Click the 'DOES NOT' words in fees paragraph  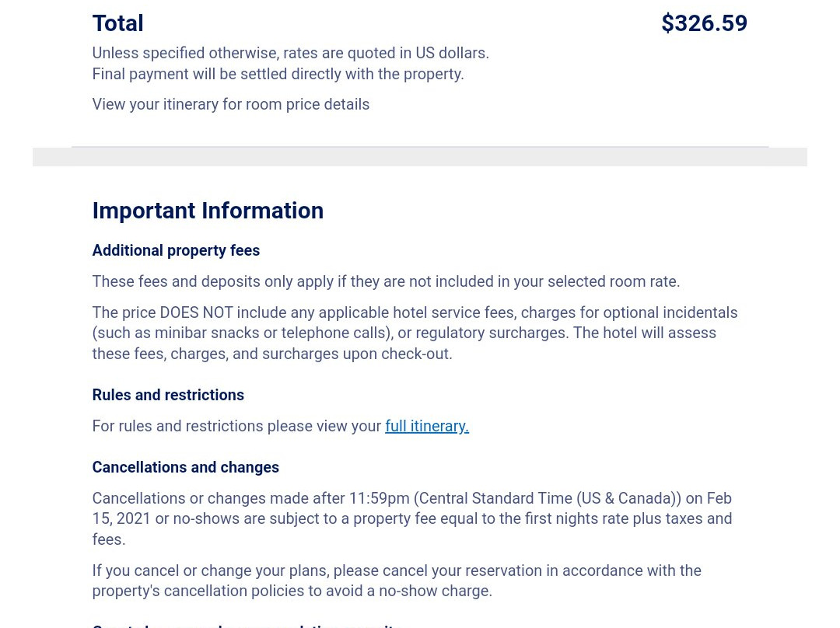[x=196, y=312]
